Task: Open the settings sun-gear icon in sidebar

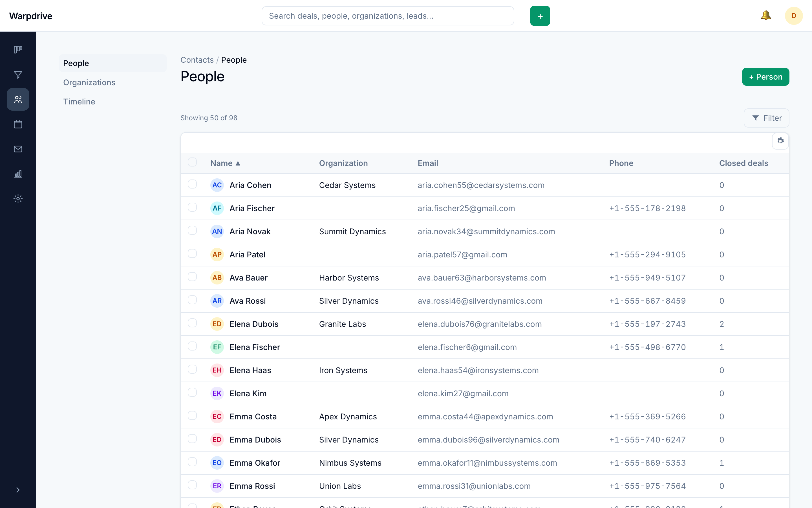Action: coord(18,199)
